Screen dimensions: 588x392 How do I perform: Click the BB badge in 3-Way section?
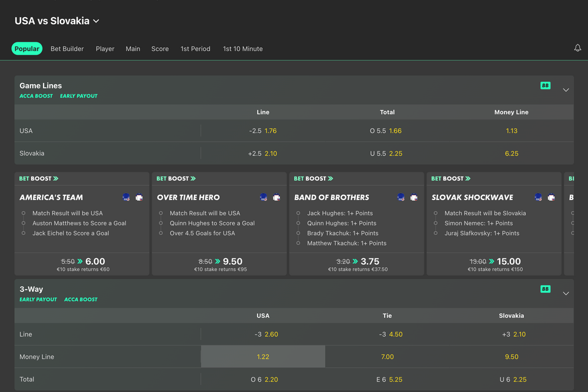coord(545,289)
